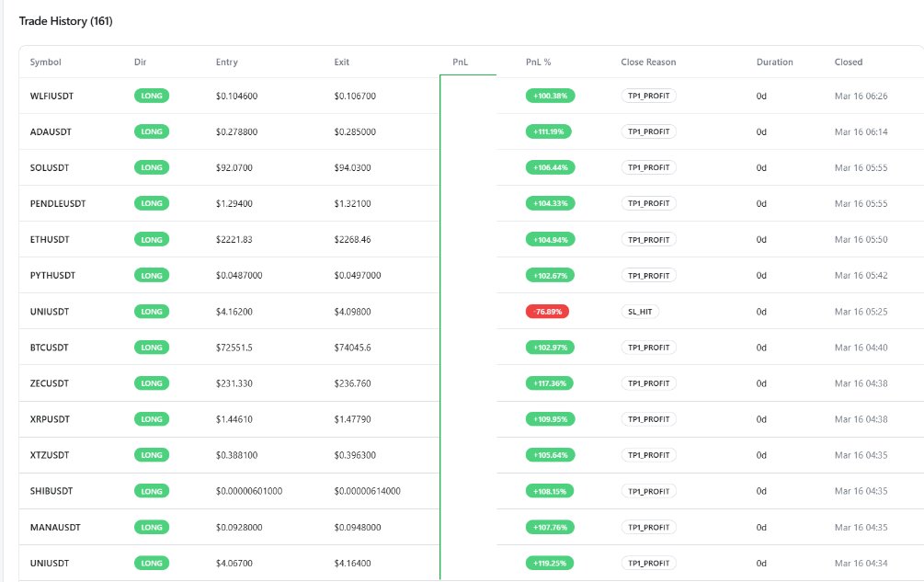
Task: Click the Symbol column header
Action: pyautogui.click(x=46, y=63)
